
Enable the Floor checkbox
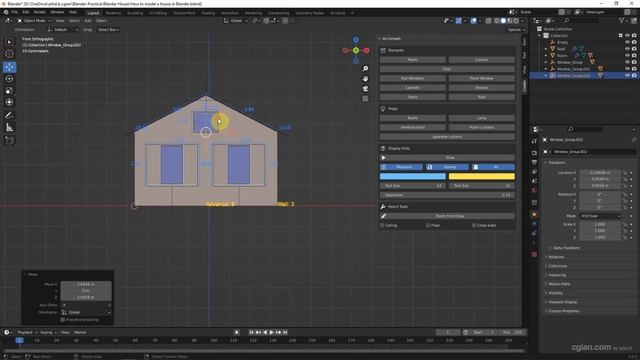point(428,225)
